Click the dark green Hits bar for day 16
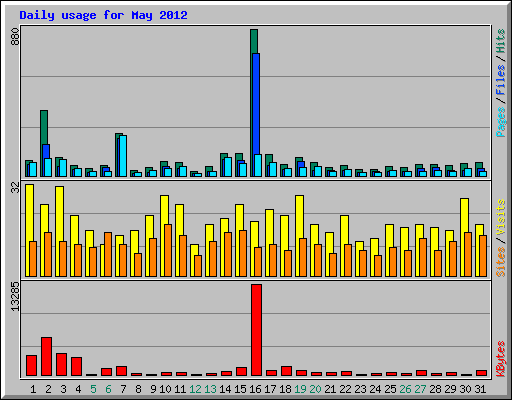This screenshot has width=512, height=400. (254, 41)
